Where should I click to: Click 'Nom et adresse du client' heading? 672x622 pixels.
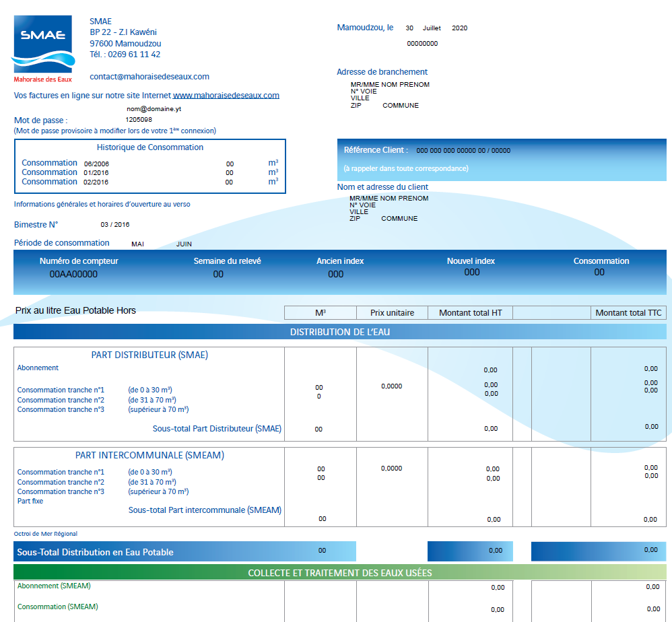coord(382,186)
